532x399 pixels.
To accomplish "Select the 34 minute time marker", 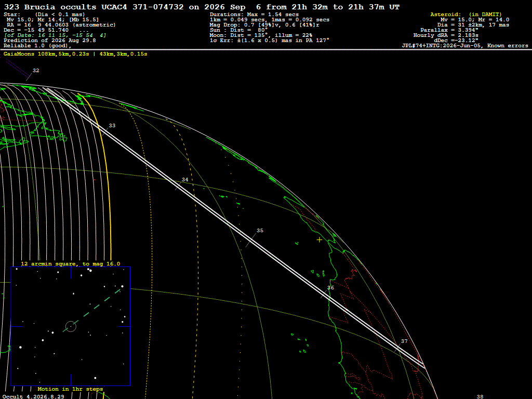I will click(185, 180).
